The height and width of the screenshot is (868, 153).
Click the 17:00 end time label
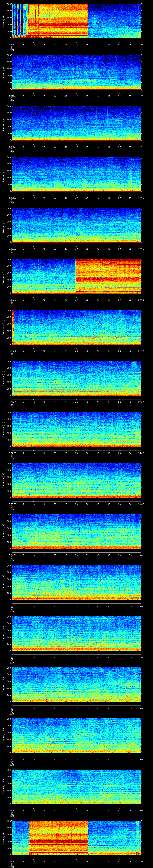141,147
